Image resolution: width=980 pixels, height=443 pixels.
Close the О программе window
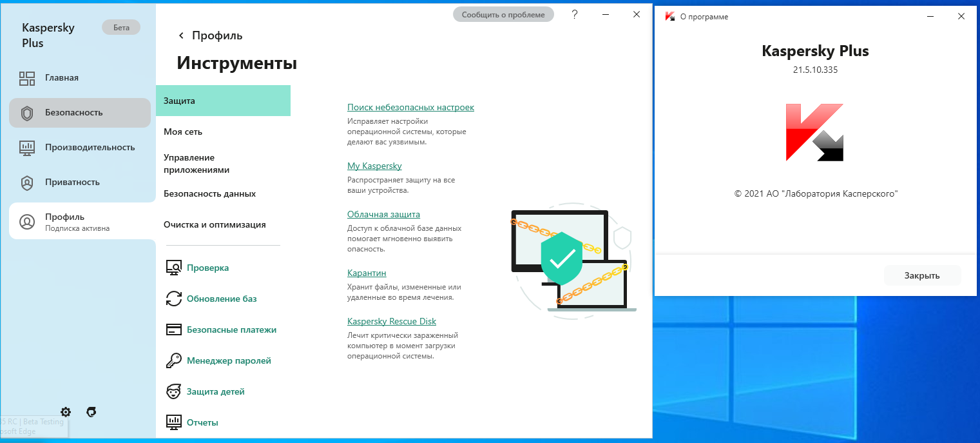961,17
